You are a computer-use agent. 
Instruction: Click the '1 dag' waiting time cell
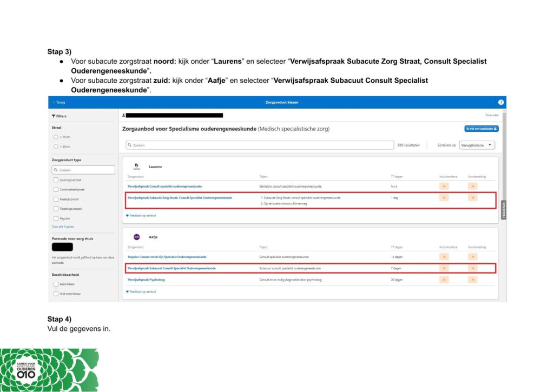point(394,198)
